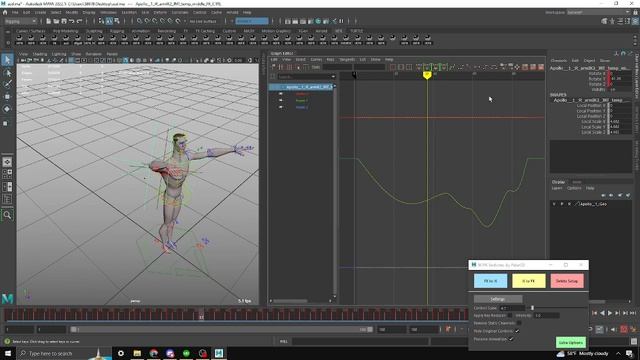640x360 pixels.
Task: Undo last action using toolbar arrow
Action: pos(71,21)
